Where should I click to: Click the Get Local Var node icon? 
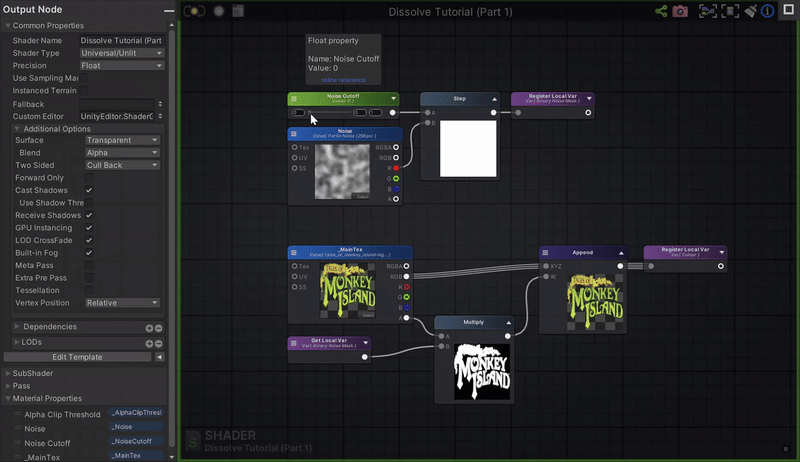click(294, 344)
